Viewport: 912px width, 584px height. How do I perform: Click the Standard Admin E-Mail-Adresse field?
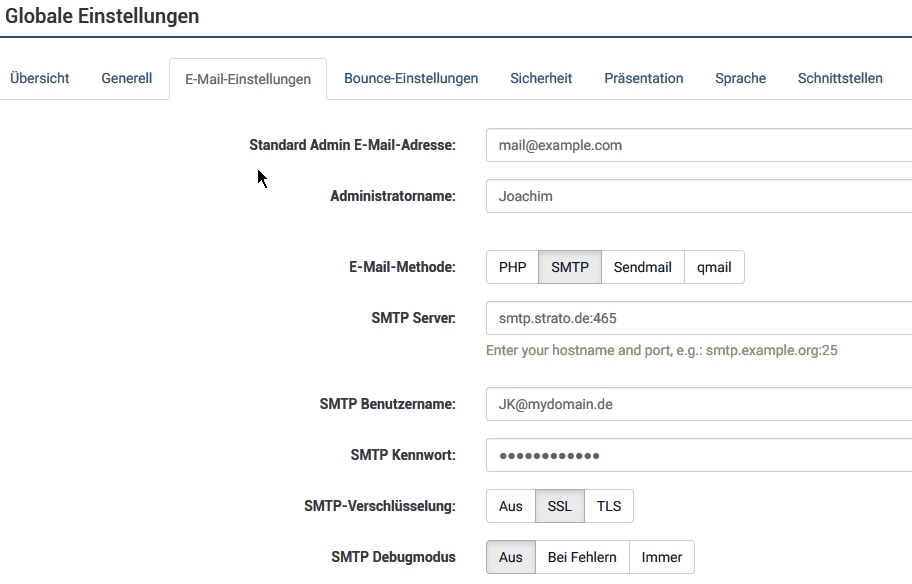(x=698, y=145)
